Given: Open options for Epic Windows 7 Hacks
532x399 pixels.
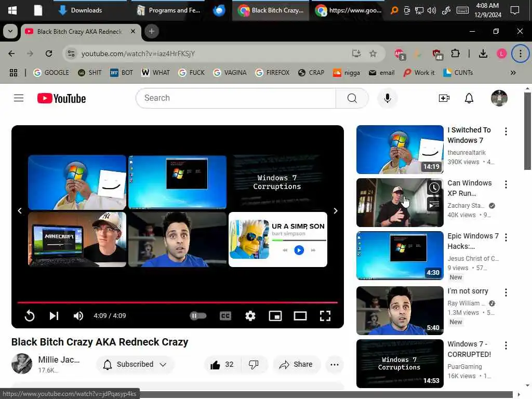Looking at the screenshot, I should 506,237.
